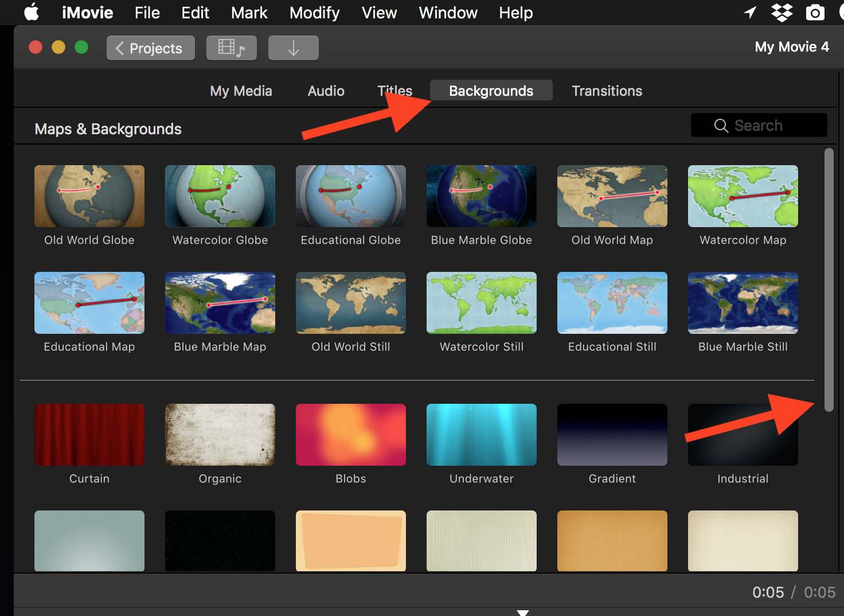Screen dimensions: 844x616
Task: Click the Blue Marble Still label
Action: coord(743,346)
